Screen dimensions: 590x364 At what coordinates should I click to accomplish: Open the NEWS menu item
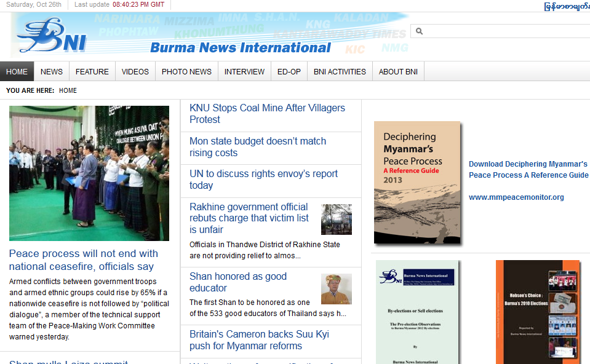click(x=52, y=71)
